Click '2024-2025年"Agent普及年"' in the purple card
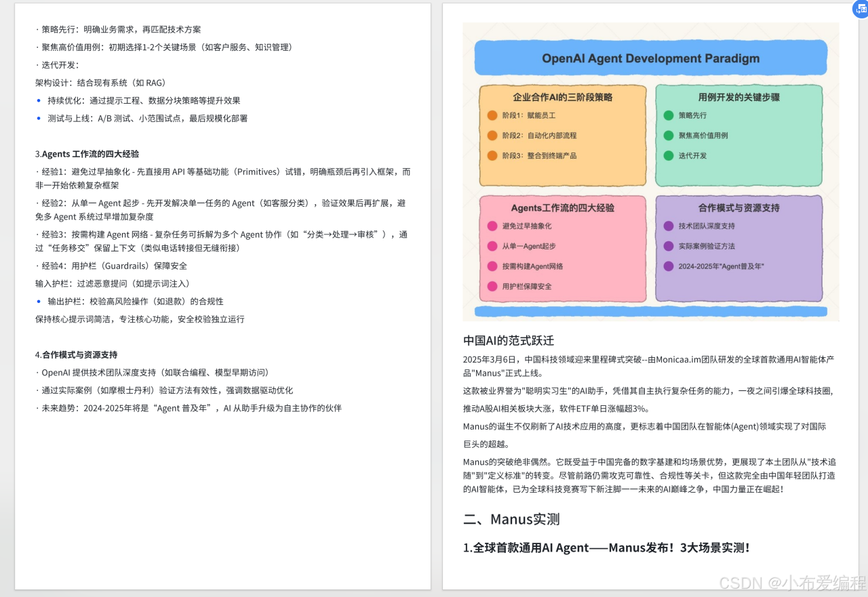 [721, 266]
